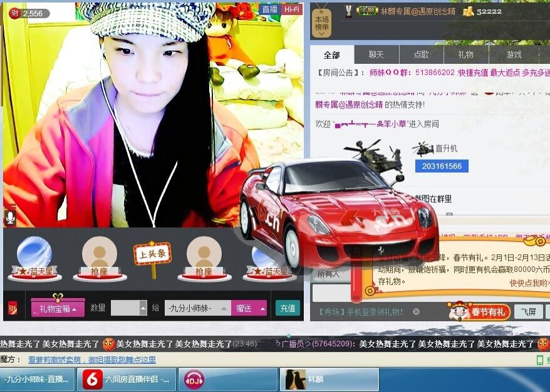Open the DJ app in taskbar

point(228,379)
